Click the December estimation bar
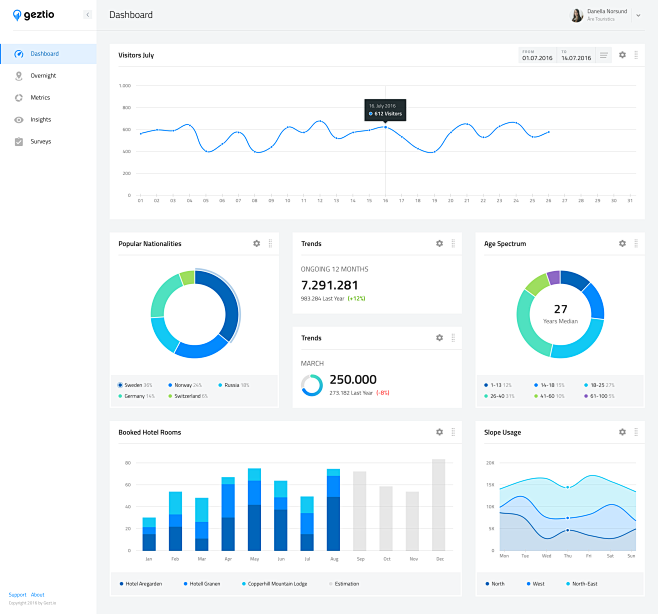Viewport: 658px width, 614px height. pos(439,505)
